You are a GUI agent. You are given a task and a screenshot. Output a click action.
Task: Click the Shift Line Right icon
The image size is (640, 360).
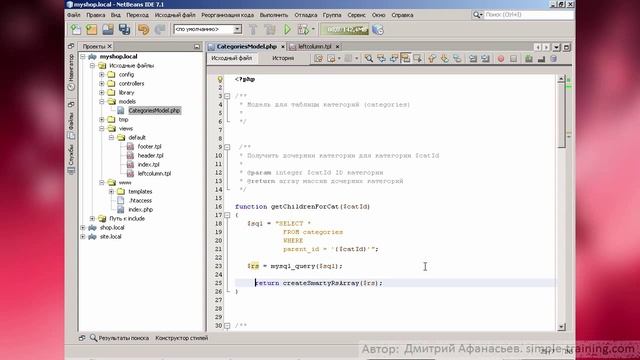(485, 59)
